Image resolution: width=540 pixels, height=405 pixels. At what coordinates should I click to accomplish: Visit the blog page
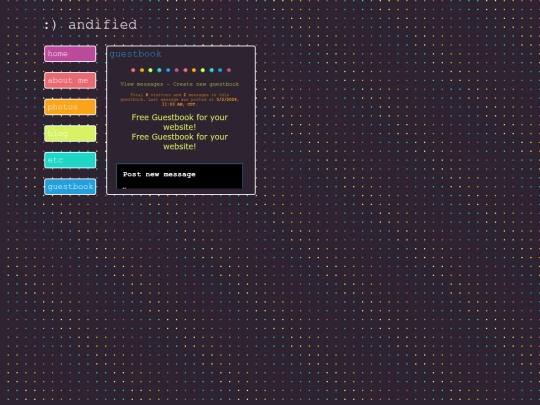click(70, 134)
